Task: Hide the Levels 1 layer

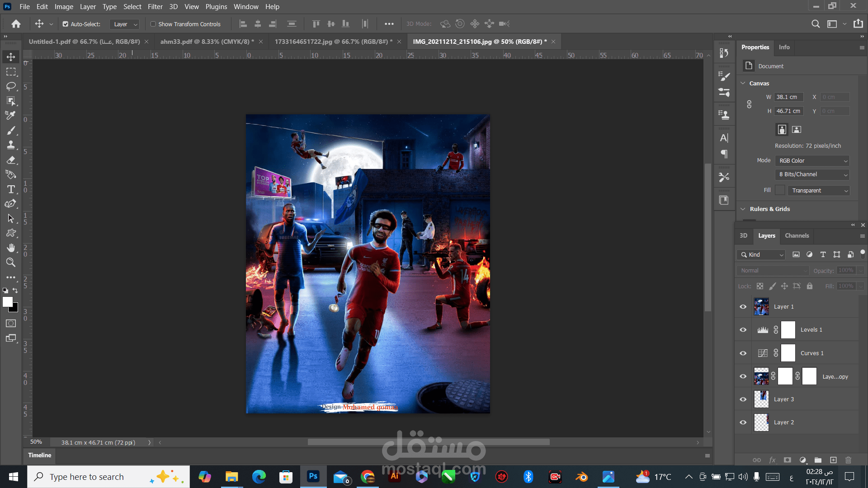Action: pos(743,330)
